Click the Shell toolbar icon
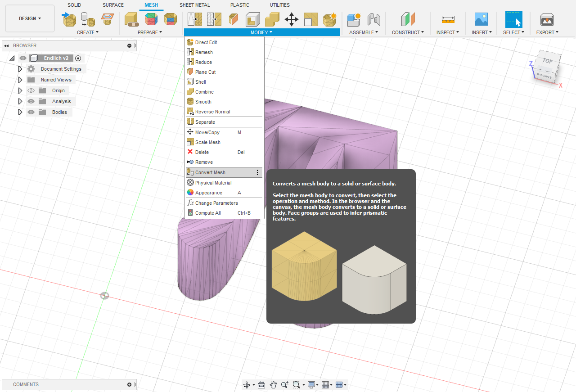This screenshot has width=576, height=392. tap(253, 19)
